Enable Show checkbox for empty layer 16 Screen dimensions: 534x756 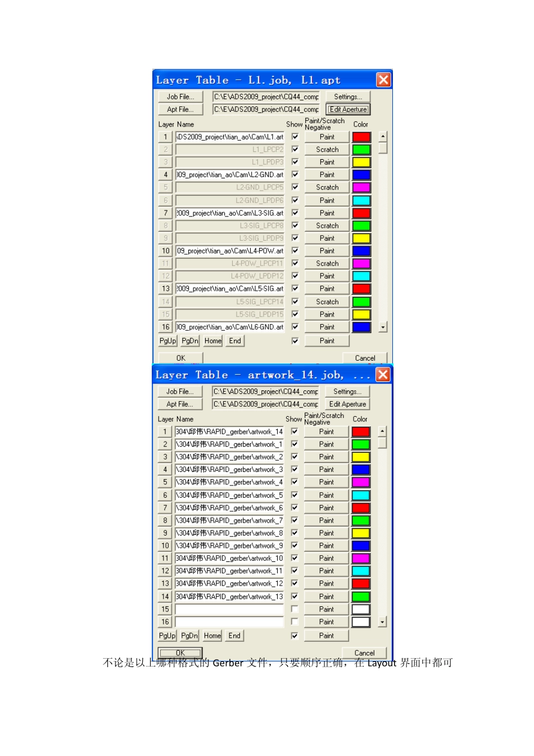[295, 622]
